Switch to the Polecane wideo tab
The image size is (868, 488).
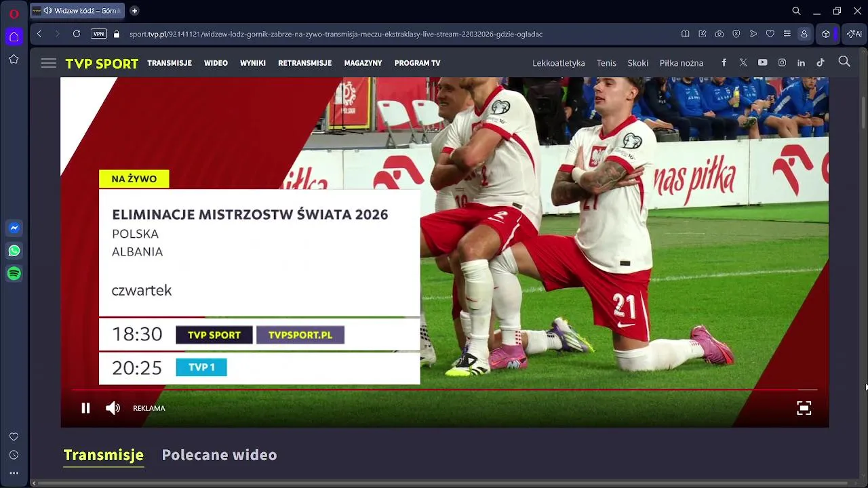point(219,455)
